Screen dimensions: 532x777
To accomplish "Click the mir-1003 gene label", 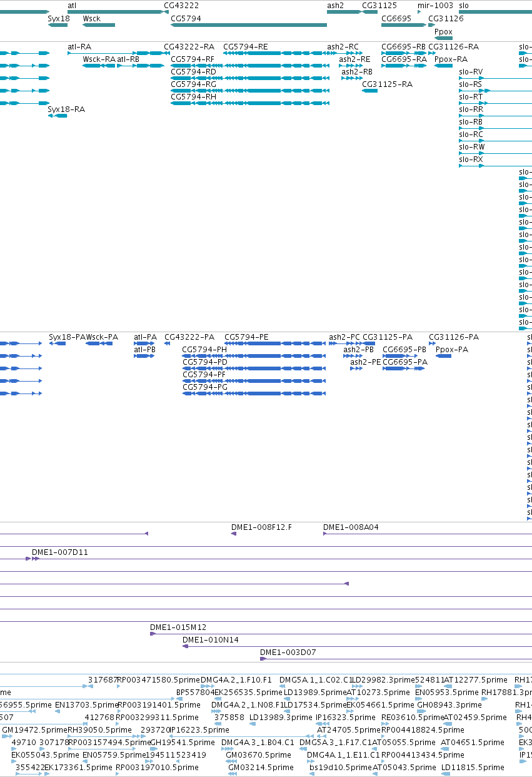I will (x=435, y=5).
